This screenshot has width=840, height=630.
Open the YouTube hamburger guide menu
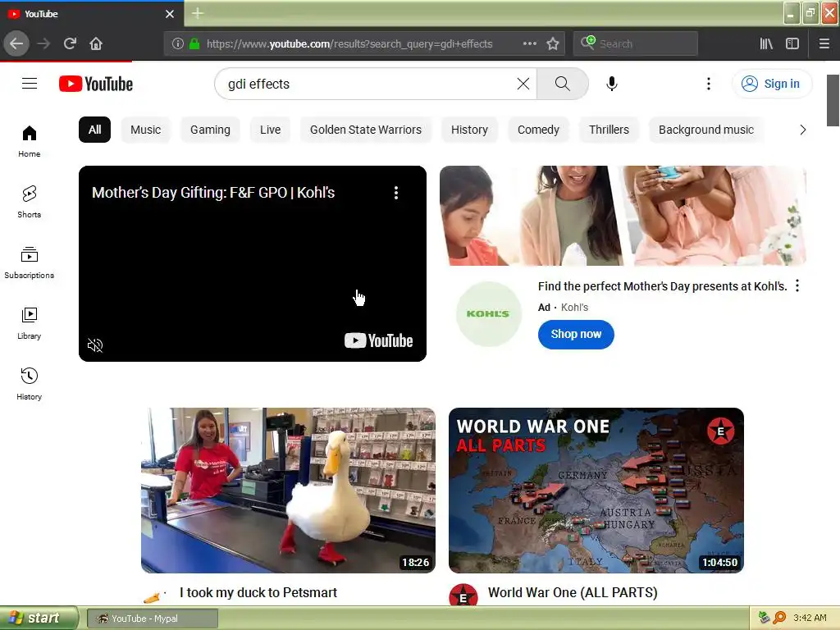coord(30,84)
